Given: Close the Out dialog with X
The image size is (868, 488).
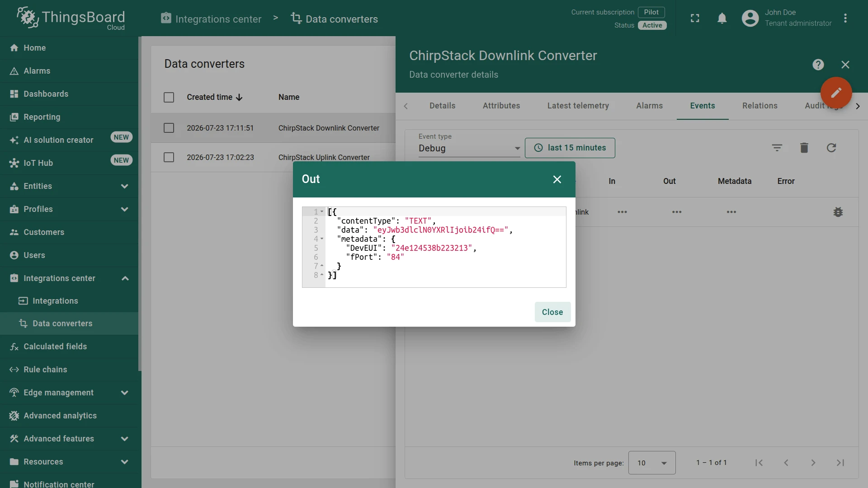Looking at the screenshot, I should (x=557, y=179).
